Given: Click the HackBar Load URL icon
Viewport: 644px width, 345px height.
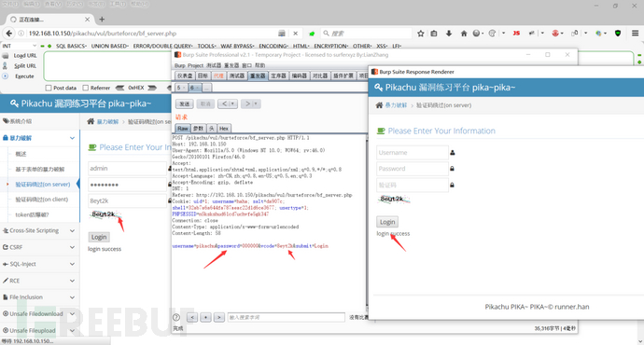Looking at the screenshot, I should (x=6, y=55).
